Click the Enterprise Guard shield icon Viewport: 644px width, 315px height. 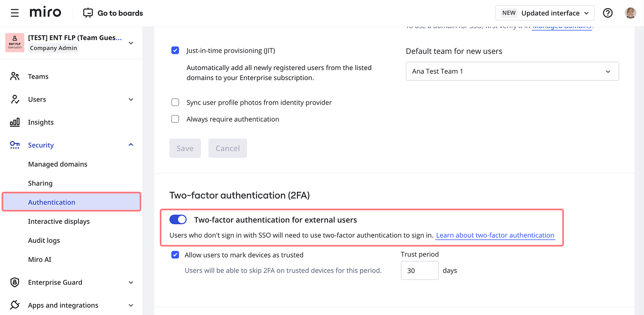pyautogui.click(x=15, y=282)
